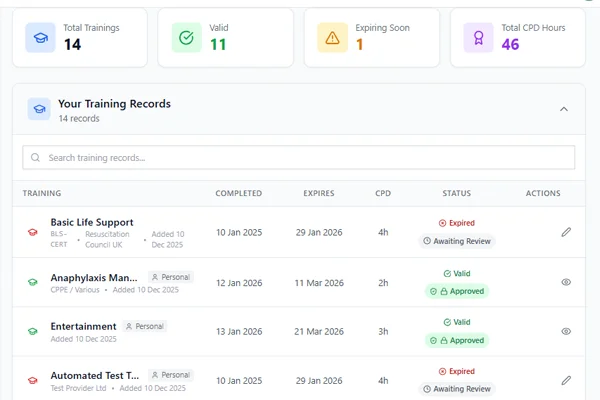Viewport: 600px width, 400px height.
Task: View the Anaphylaxis training record via eye icon
Action: click(566, 282)
